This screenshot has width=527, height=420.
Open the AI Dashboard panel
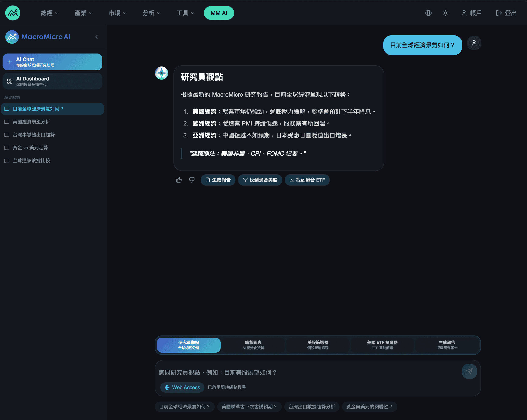coord(52,81)
